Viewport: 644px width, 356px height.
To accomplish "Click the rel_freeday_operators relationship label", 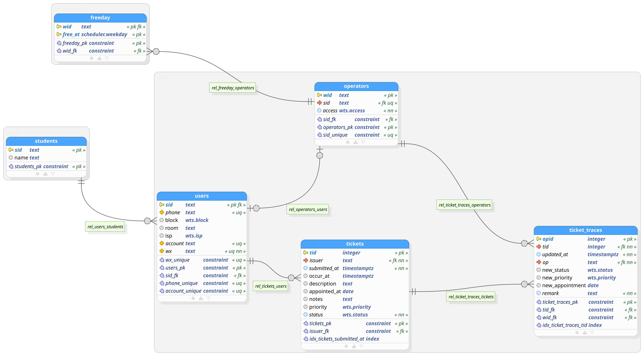I will click(232, 88).
